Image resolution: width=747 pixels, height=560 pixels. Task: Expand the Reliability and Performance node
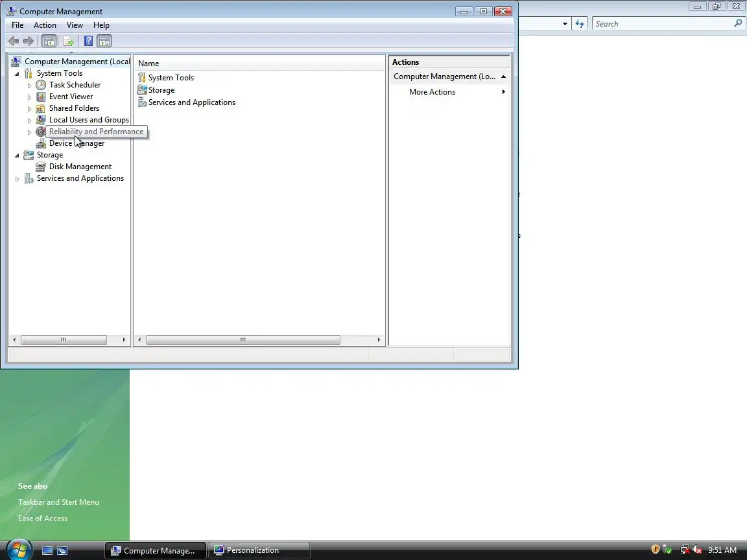[x=29, y=132]
